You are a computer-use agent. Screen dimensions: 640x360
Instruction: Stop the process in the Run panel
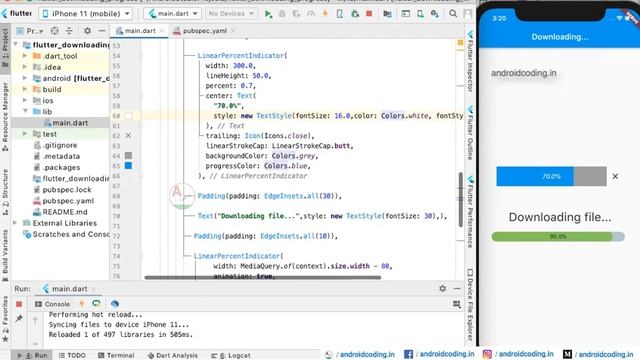19,304
